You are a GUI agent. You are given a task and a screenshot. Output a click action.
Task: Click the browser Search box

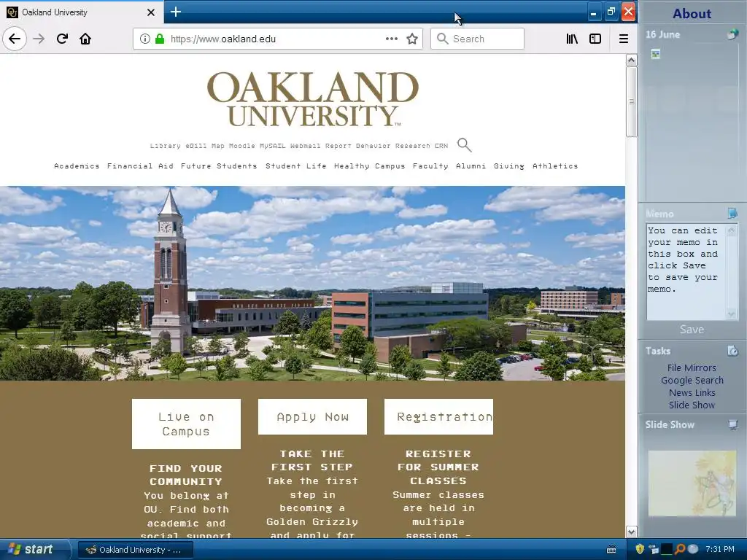click(477, 39)
